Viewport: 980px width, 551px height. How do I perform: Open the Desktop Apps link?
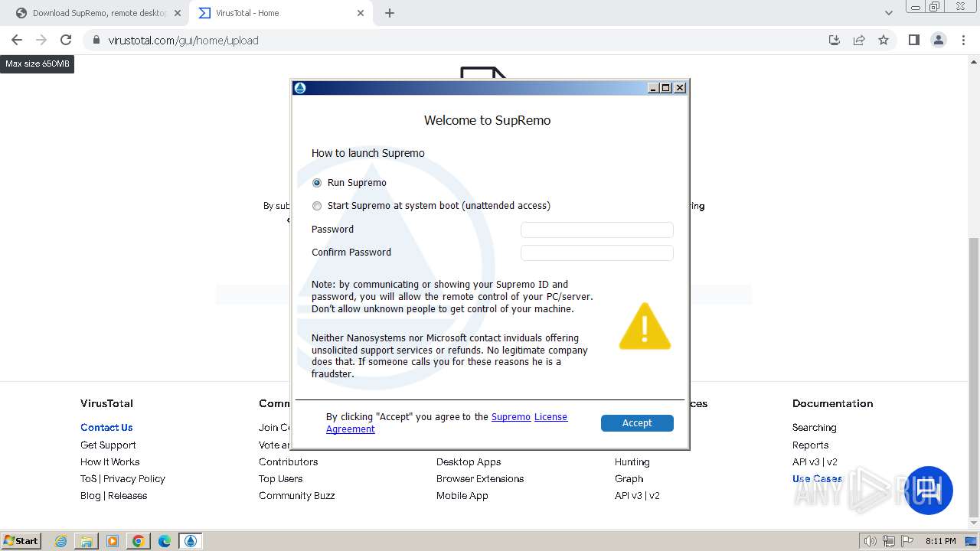click(469, 461)
